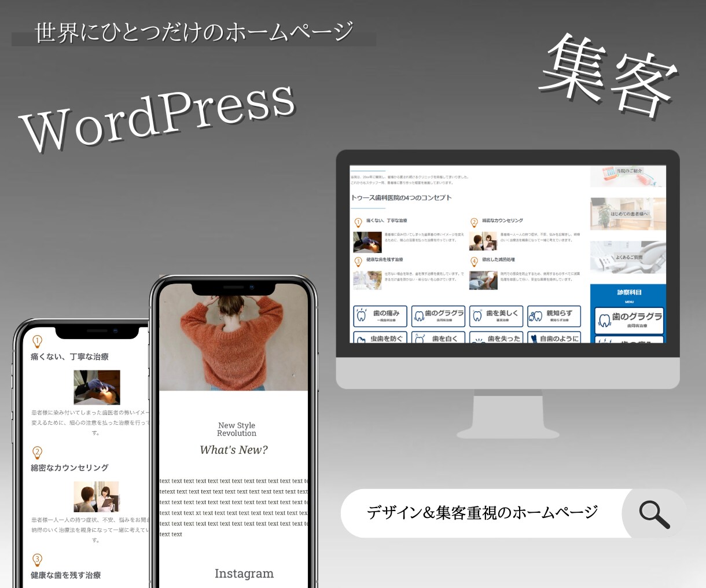Click bulb icon 1 on the monitor page

point(358,222)
